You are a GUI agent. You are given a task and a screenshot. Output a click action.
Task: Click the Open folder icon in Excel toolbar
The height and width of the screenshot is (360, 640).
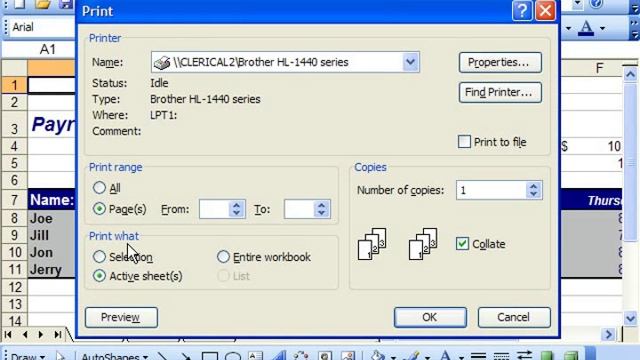coord(43,4)
